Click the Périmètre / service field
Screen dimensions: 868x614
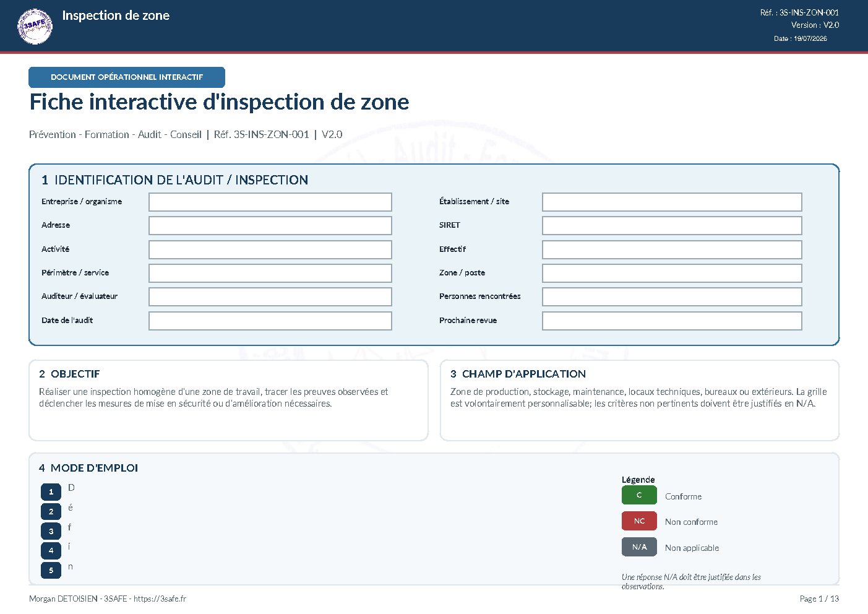click(x=270, y=273)
